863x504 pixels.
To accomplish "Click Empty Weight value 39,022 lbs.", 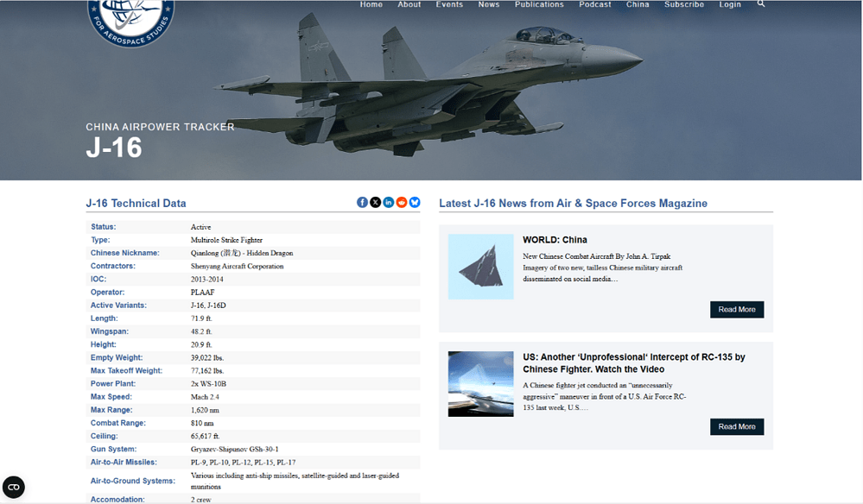I will pos(207,358).
